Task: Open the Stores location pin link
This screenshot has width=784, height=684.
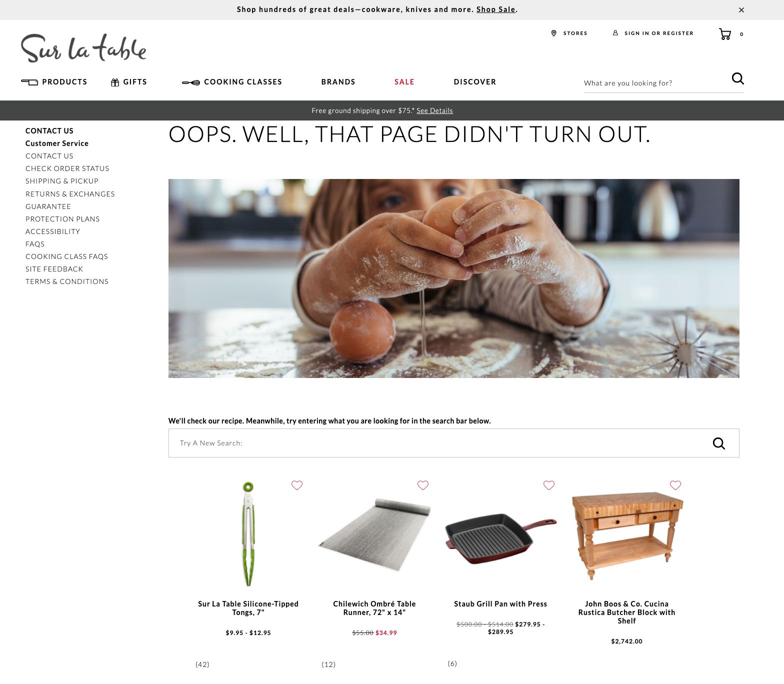Action: [x=569, y=33]
